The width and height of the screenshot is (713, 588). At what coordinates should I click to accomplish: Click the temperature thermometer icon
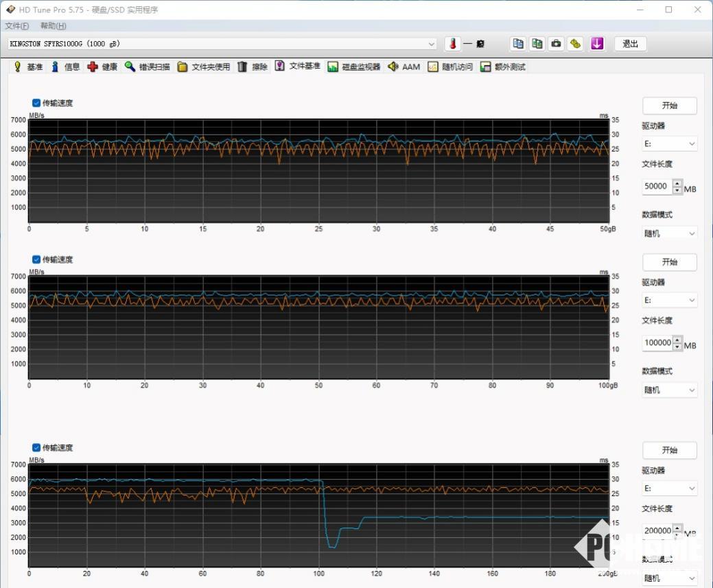click(453, 44)
